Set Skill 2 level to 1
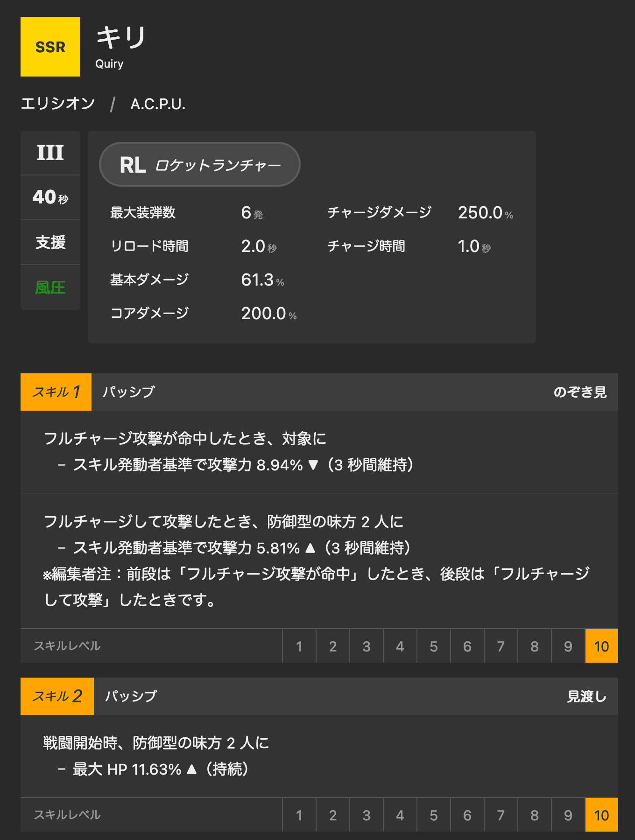The height and width of the screenshot is (840, 635). [x=299, y=815]
